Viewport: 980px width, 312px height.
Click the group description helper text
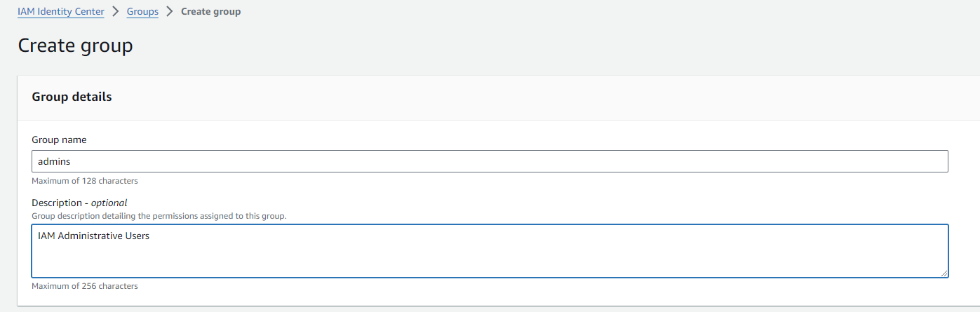tap(159, 215)
